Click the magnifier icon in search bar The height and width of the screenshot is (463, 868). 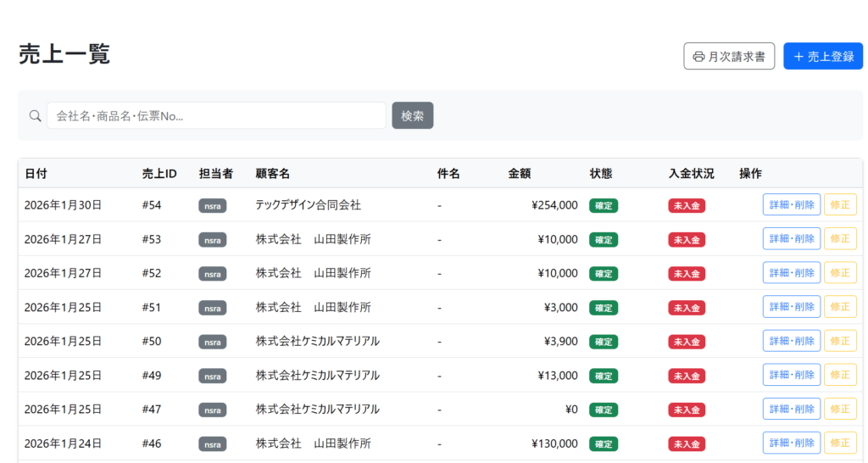(x=35, y=116)
